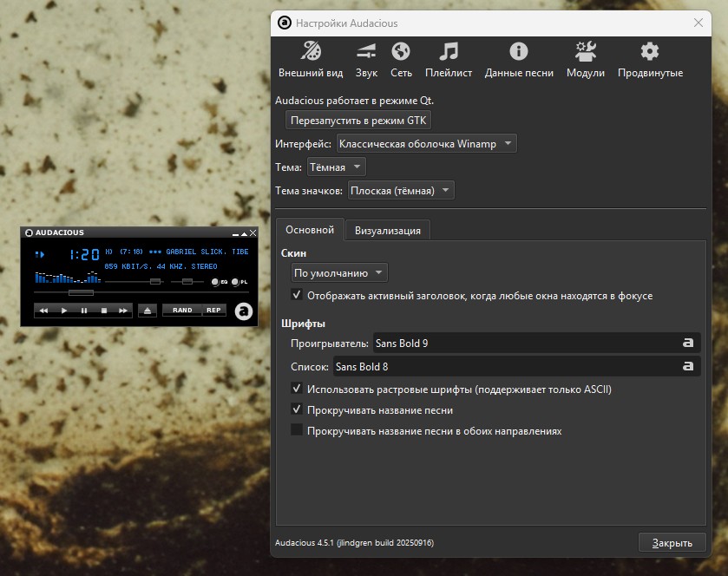Open the Модули plugins section
This screenshot has width=728, height=576.
click(x=585, y=60)
